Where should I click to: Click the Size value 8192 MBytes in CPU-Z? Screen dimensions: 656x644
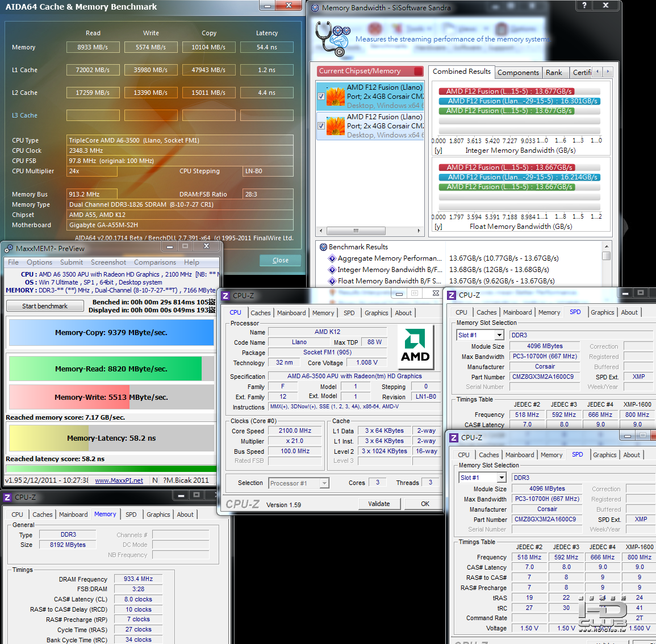68,545
